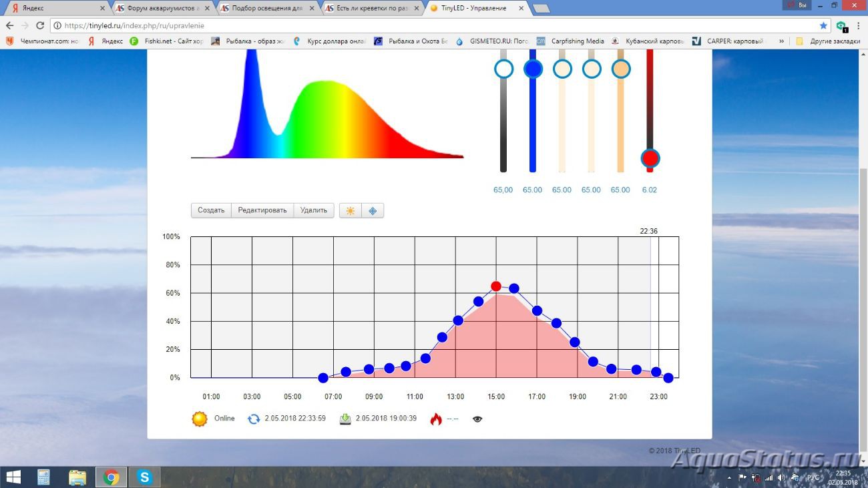This screenshot has width=868, height=488.
Task: Click the Создать button
Action: [211, 210]
